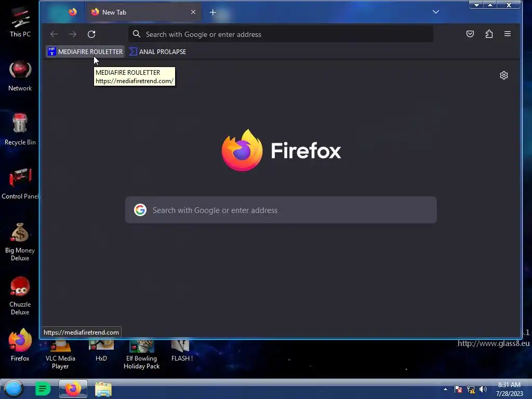Reload the current page
The width and height of the screenshot is (532, 399).
tap(91, 34)
